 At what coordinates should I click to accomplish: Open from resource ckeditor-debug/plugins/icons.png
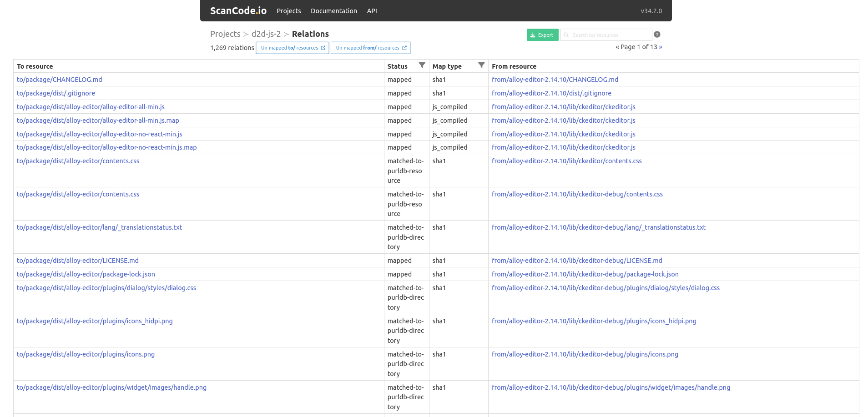tap(585, 354)
